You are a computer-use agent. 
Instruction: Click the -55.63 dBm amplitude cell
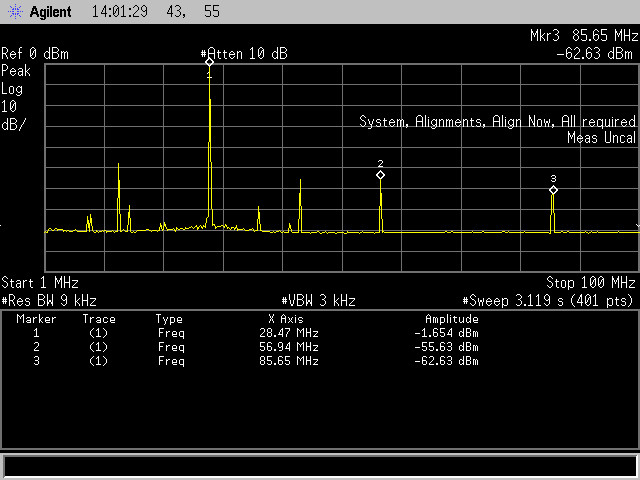coord(446,347)
